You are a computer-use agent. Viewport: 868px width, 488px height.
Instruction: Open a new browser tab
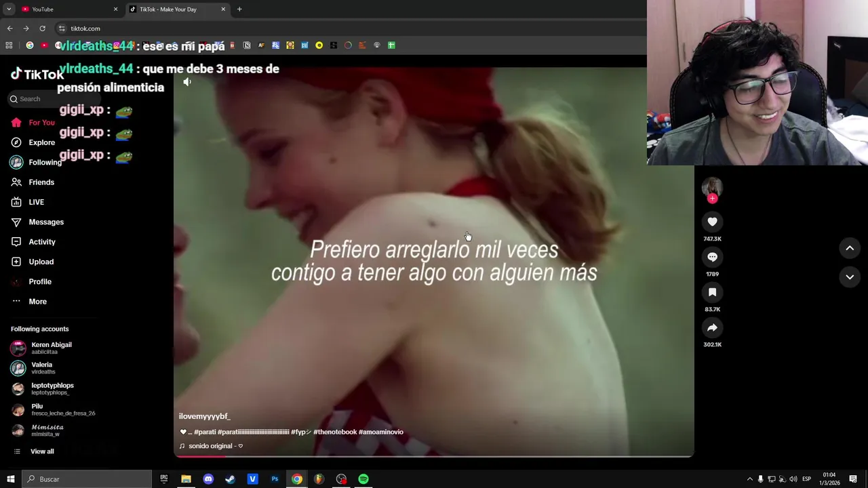click(239, 9)
